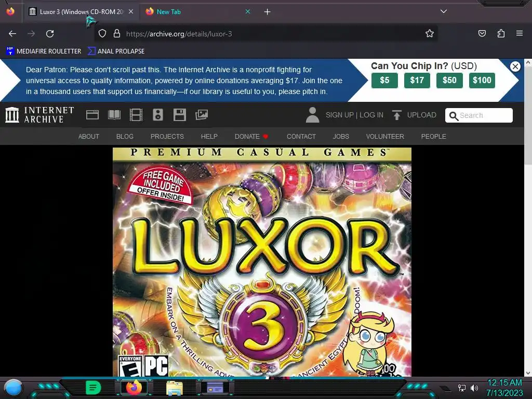This screenshot has height=399, width=532.
Task: Open the purple window app on taskbar
Action: tap(215, 388)
